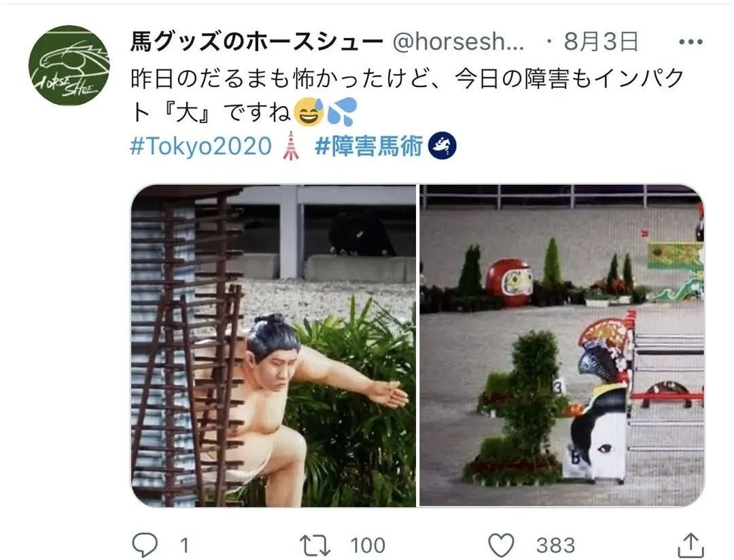The width and height of the screenshot is (734, 560).
Task: Click display name 馬グッズのホースシュー
Action: coord(256,41)
